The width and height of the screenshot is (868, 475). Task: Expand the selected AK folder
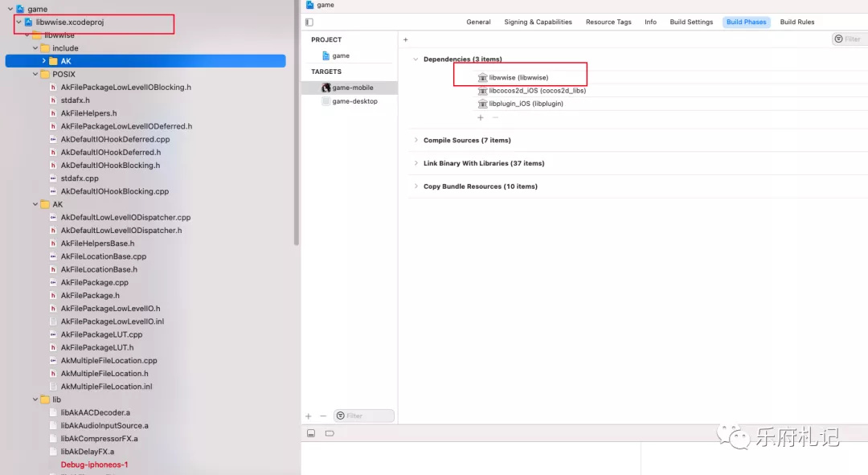coord(43,61)
